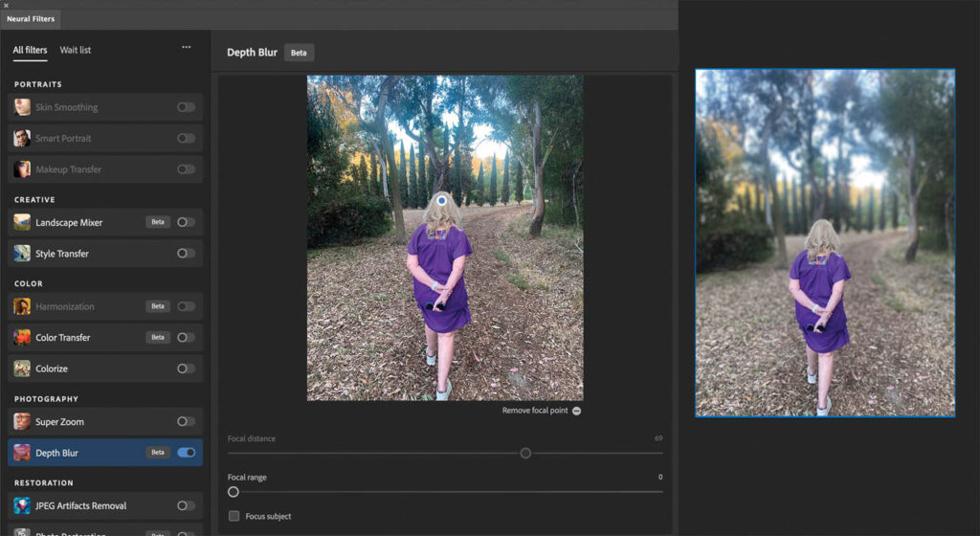Select the Neural Filters panel tab
The height and width of the screenshot is (536, 980).
30,19
